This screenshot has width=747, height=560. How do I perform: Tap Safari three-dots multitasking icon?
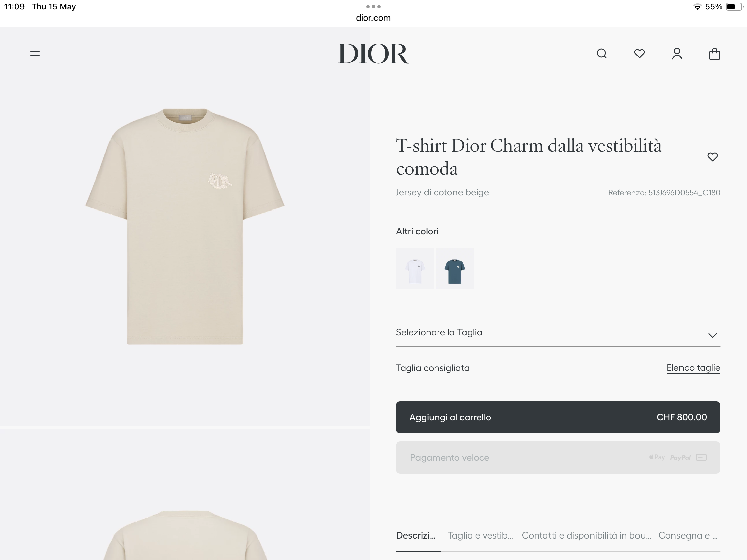pyautogui.click(x=373, y=7)
